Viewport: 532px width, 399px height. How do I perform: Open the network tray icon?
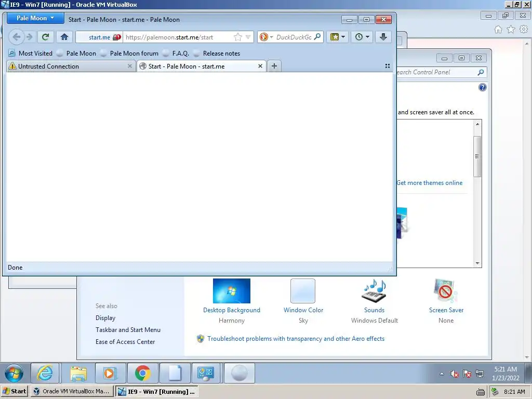(x=480, y=374)
